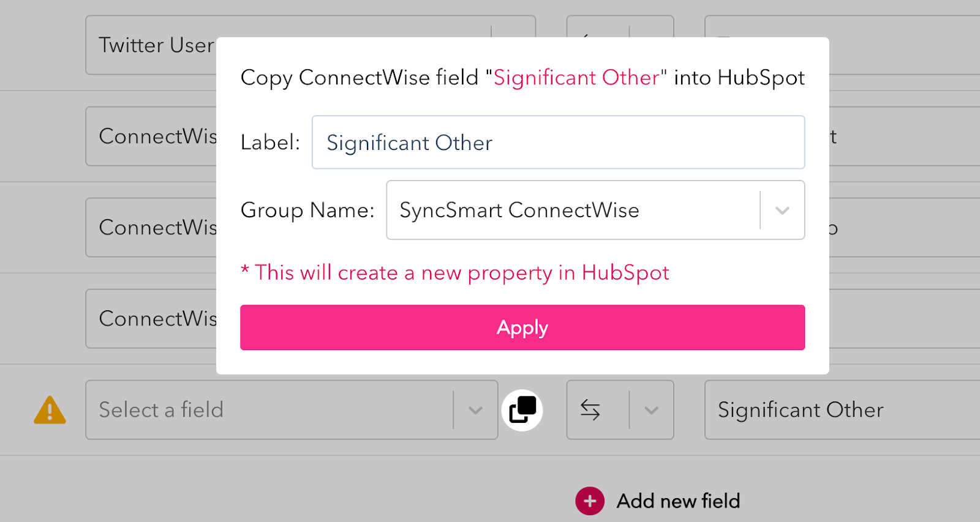The width and height of the screenshot is (980, 522).
Task: Click into the Label text input
Action: [557, 143]
